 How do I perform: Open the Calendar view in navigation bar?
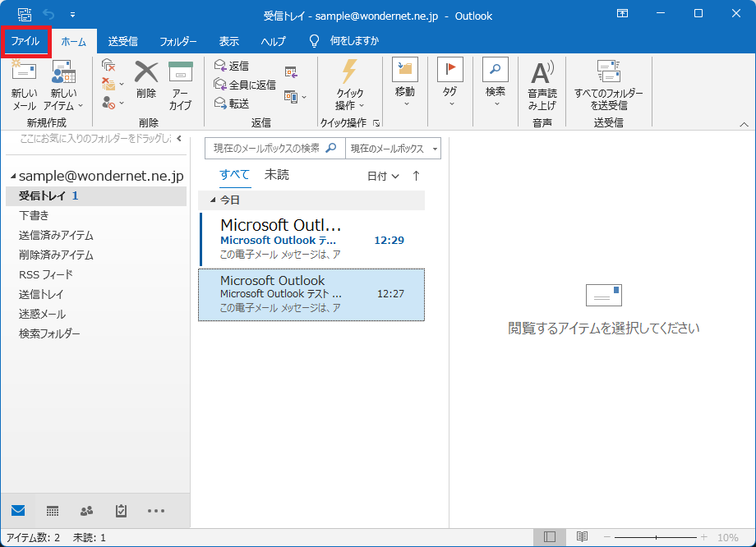coord(53,511)
